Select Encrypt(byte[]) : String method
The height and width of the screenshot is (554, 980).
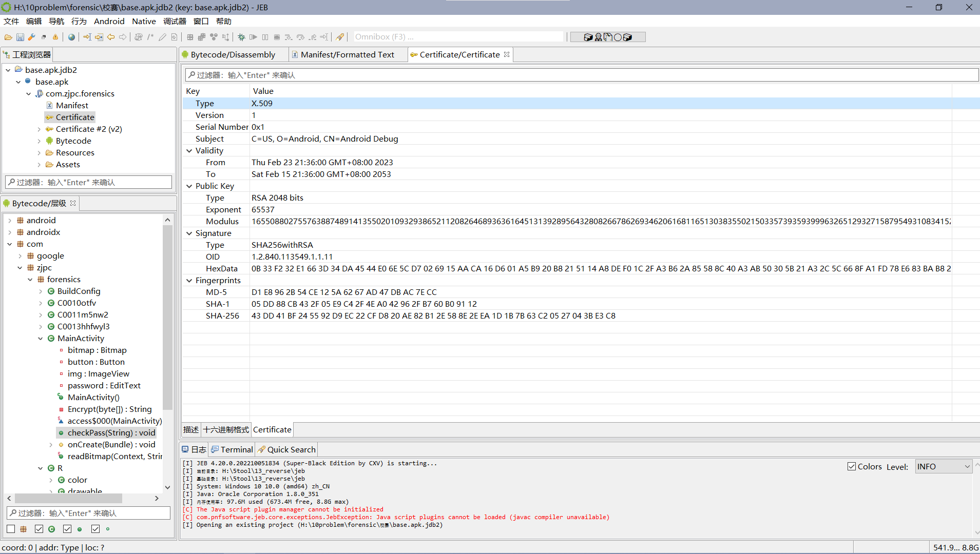pos(109,409)
